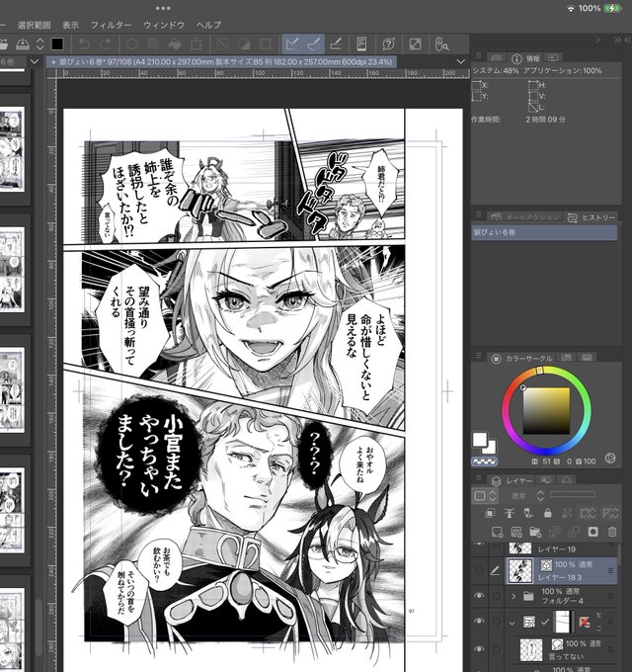The width and height of the screenshot is (632, 672).
Task: Click the Redo arrow in the command bar
Action: coord(106,44)
